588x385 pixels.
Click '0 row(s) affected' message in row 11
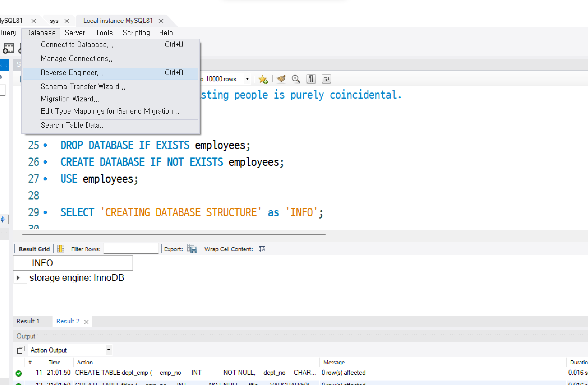pos(343,373)
